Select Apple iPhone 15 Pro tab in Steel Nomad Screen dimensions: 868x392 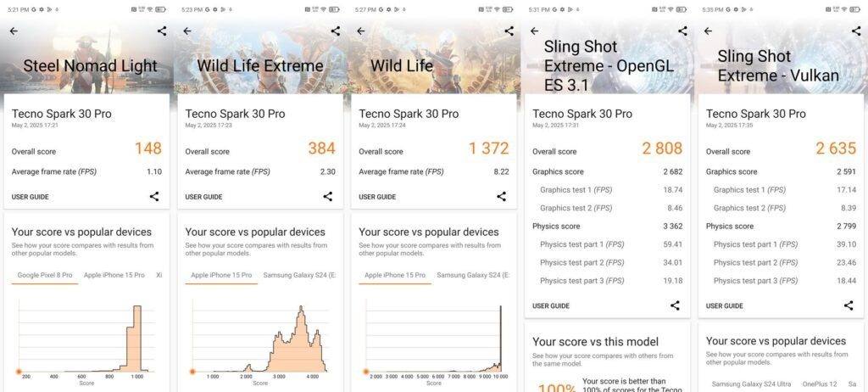[114, 275]
